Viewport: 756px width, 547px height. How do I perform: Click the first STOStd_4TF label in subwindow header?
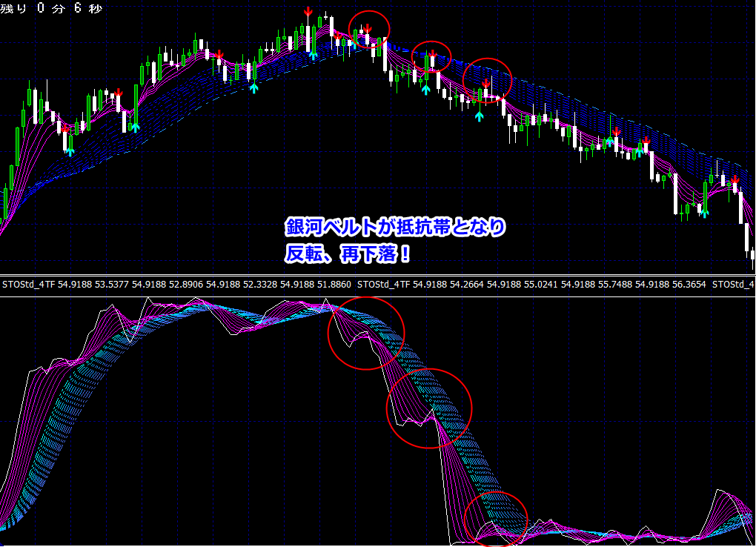pyautogui.click(x=29, y=285)
